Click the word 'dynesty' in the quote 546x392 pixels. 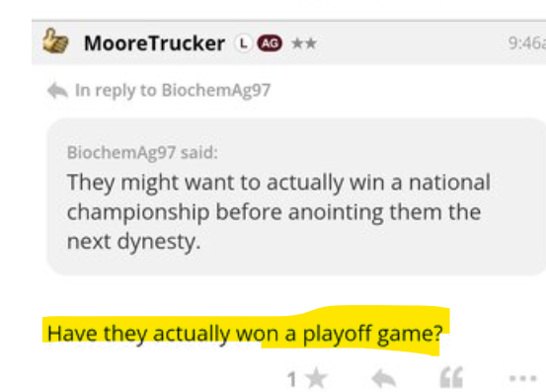(158, 242)
